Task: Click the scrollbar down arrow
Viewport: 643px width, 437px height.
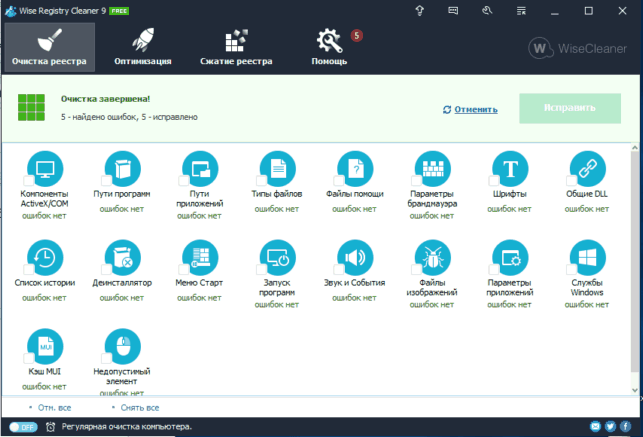Action: [x=635, y=390]
